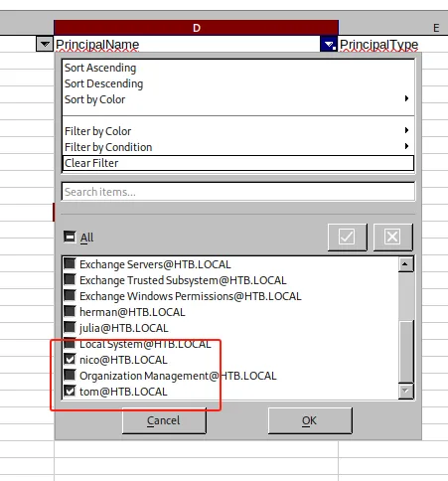Open the filter dropdown left of PrincipalName
The height and width of the screenshot is (481, 448).
(45, 44)
